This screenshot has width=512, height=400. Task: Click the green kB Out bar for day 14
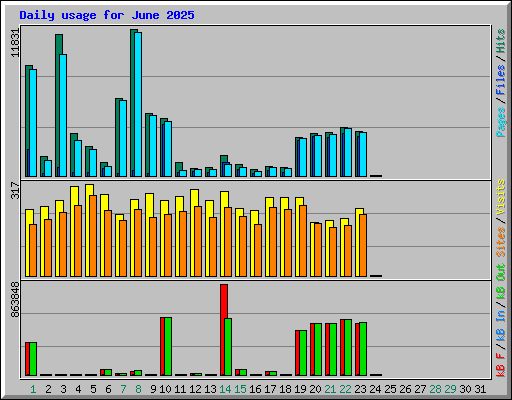pyautogui.click(x=228, y=347)
